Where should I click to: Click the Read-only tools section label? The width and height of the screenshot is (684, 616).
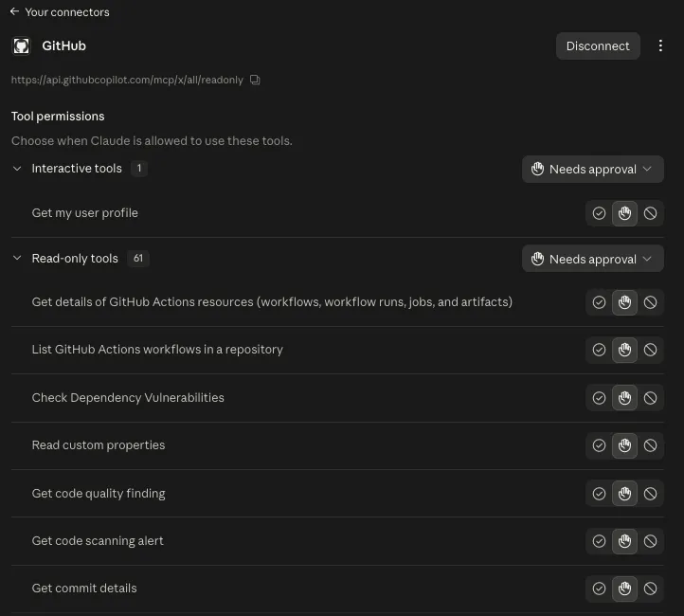point(75,259)
